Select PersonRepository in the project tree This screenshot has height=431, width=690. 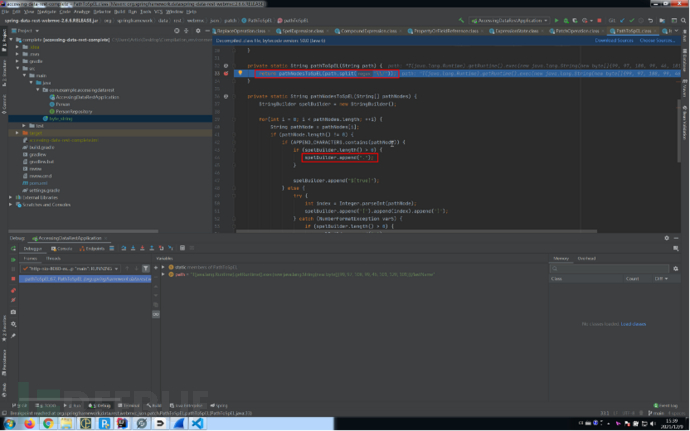coord(73,111)
